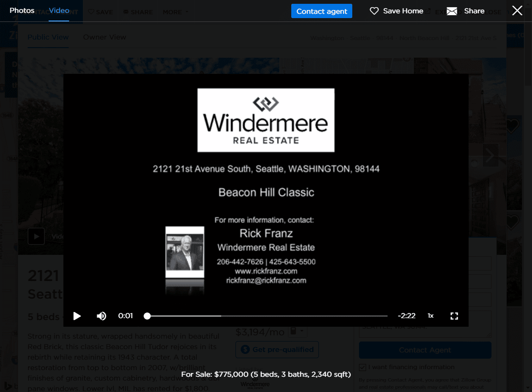This screenshot has height=392, width=532.
Task: Switch to the Photos tab
Action: (22, 10)
